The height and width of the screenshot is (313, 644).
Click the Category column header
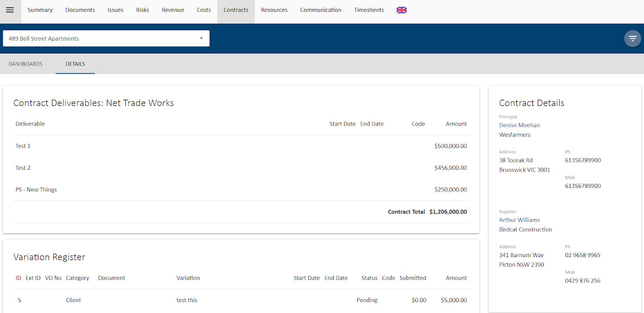77,278
